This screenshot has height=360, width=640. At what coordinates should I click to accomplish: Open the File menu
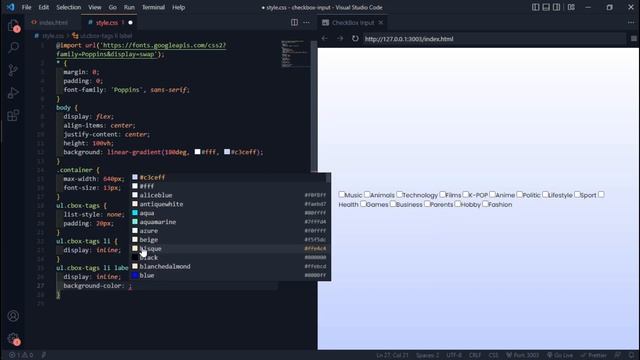(27, 7)
